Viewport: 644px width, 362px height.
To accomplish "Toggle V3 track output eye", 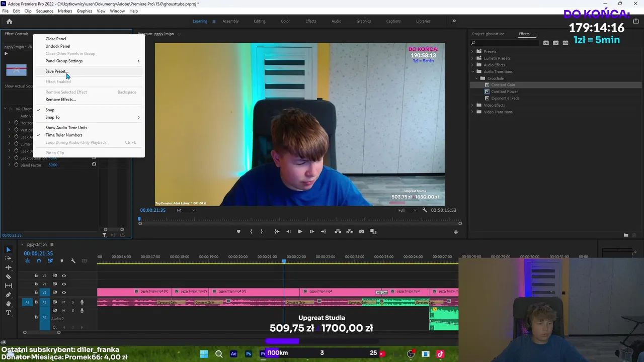I will tap(63, 276).
